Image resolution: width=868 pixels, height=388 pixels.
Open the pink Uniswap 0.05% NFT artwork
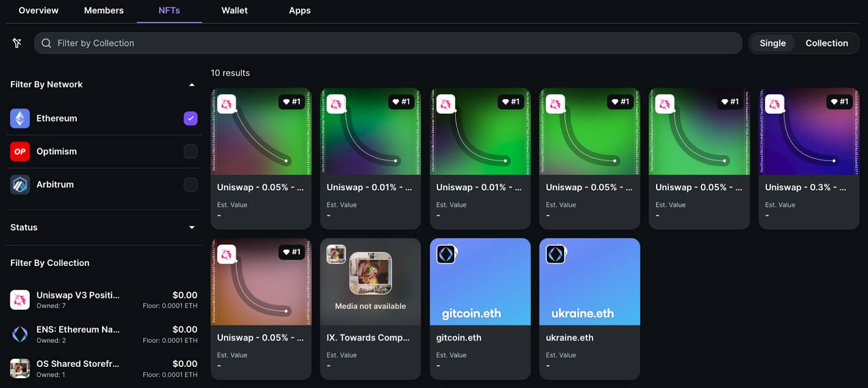coord(261,282)
